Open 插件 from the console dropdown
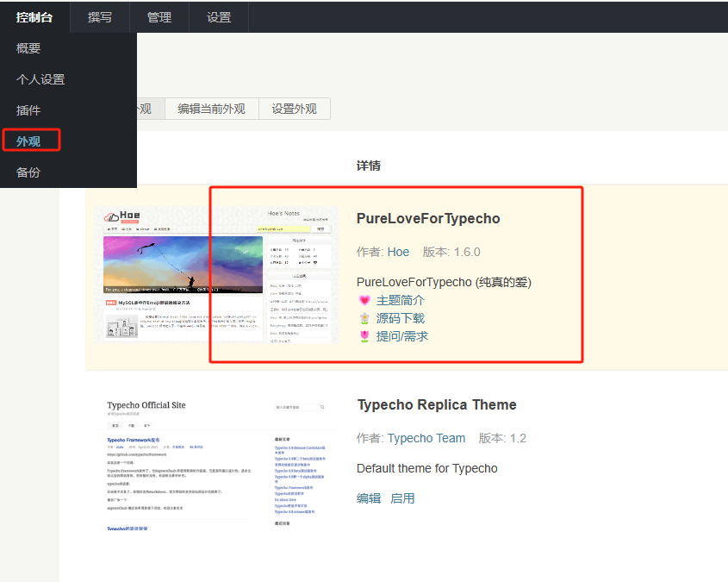The image size is (728, 582). [x=28, y=110]
